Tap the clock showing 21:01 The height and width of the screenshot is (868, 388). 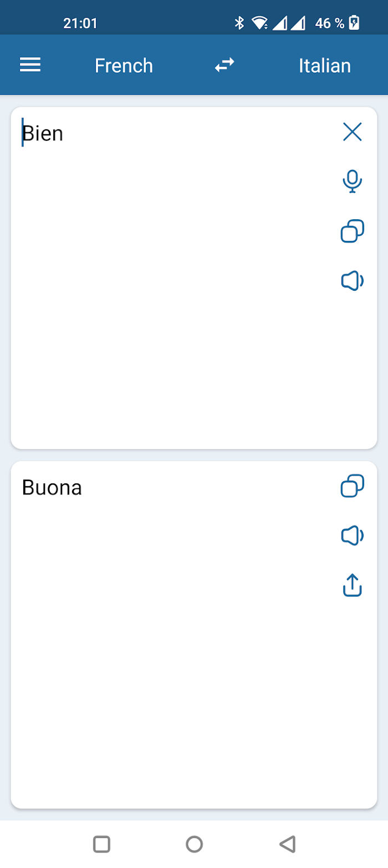80,23
